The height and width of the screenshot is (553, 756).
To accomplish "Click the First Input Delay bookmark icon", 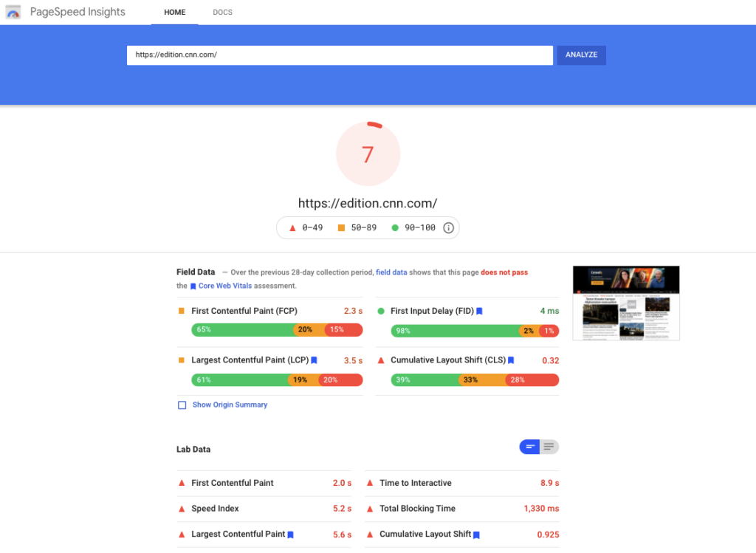I will pos(479,312).
